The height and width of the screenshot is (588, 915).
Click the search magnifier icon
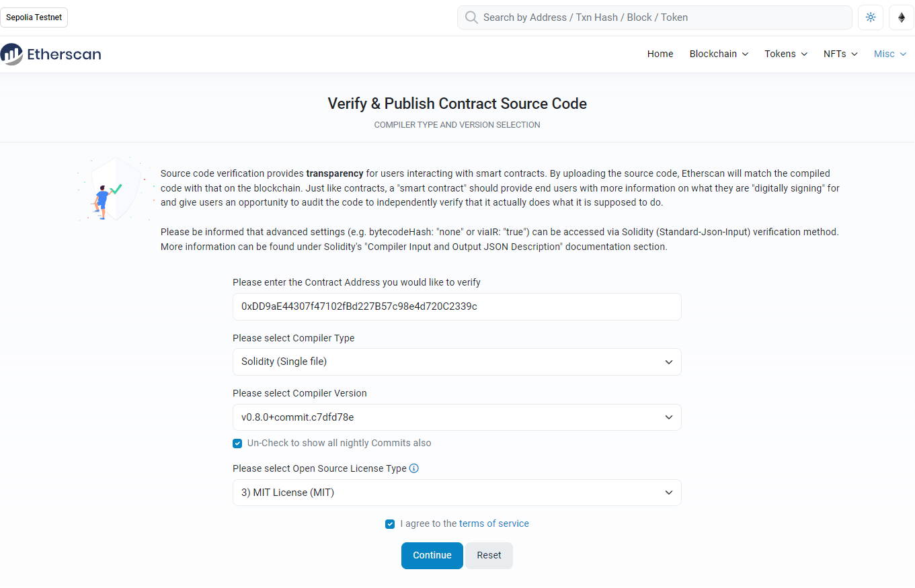[471, 17]
